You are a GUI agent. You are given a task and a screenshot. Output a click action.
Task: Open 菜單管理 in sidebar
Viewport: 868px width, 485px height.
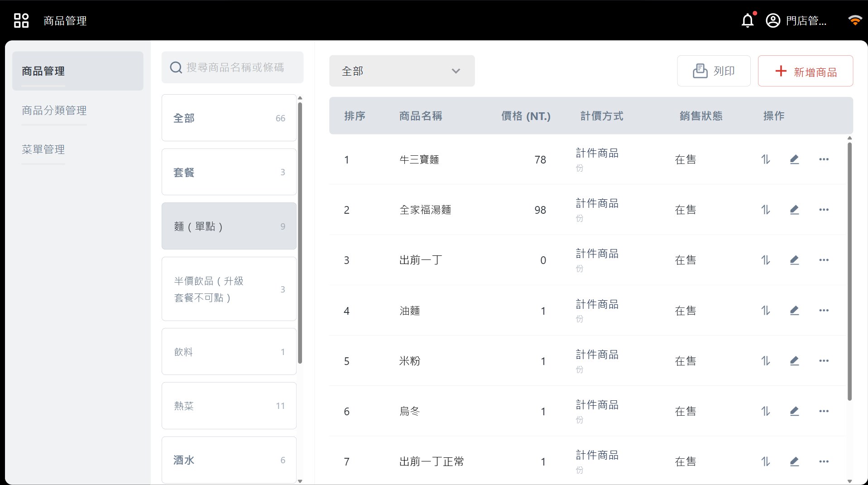[43, 149]
